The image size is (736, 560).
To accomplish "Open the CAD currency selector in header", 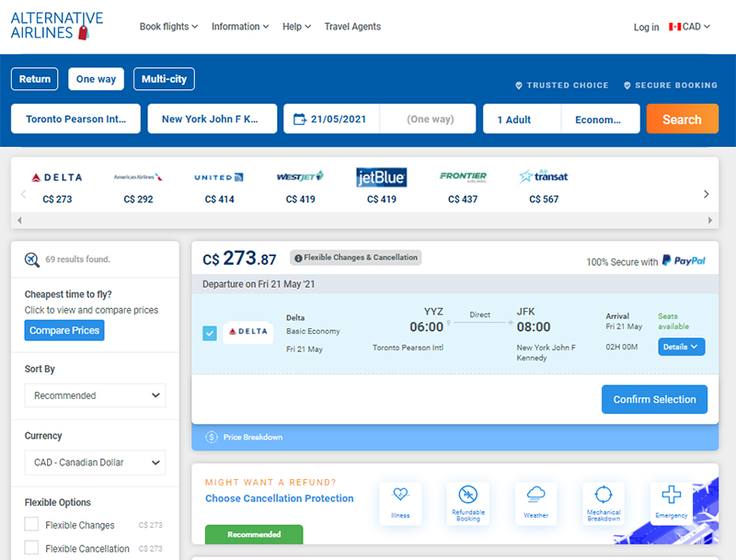I will point(689,27).
